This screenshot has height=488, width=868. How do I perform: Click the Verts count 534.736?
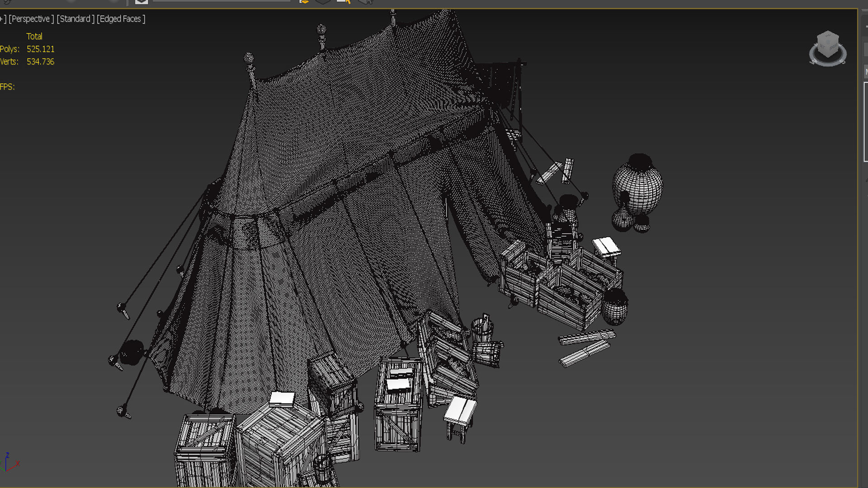click(40, 61)
